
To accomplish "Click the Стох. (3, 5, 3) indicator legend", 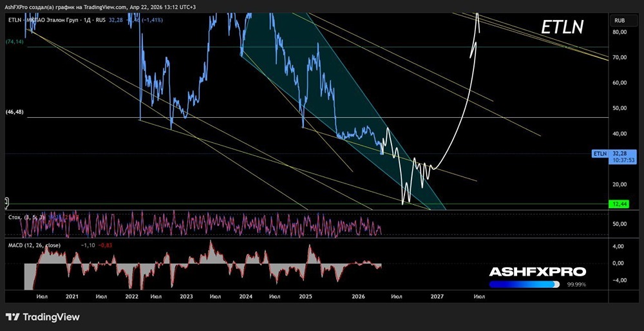I will (x=27, y=217).
